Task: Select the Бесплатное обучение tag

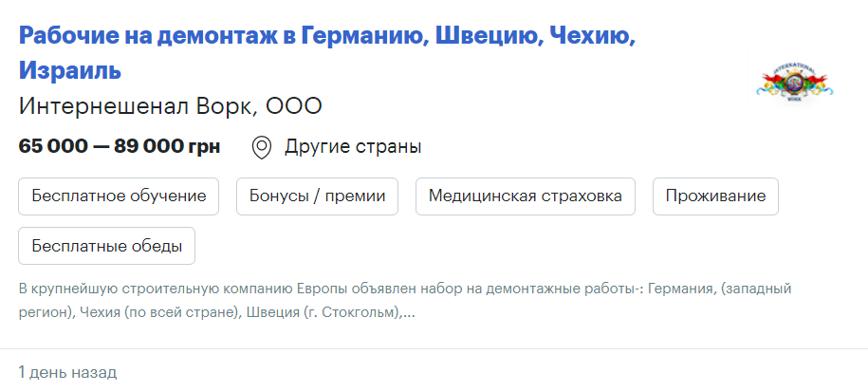Action: (x=119, y=196)
